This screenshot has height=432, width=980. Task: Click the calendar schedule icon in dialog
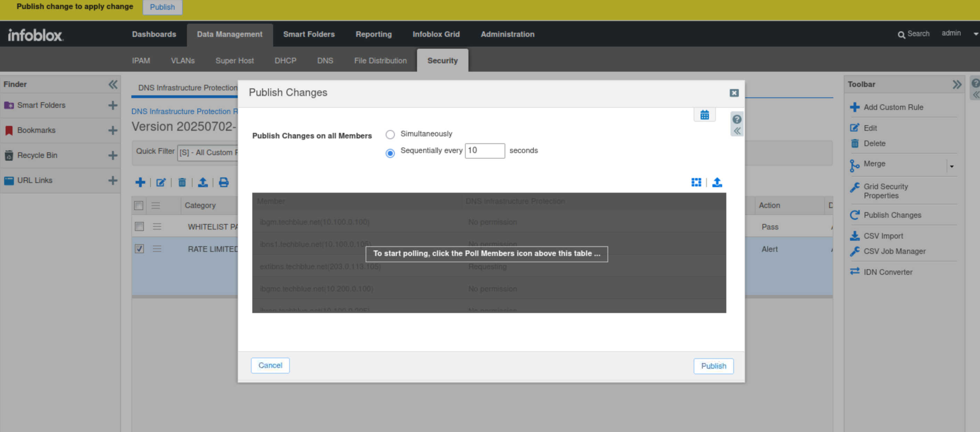pos(704,114)
